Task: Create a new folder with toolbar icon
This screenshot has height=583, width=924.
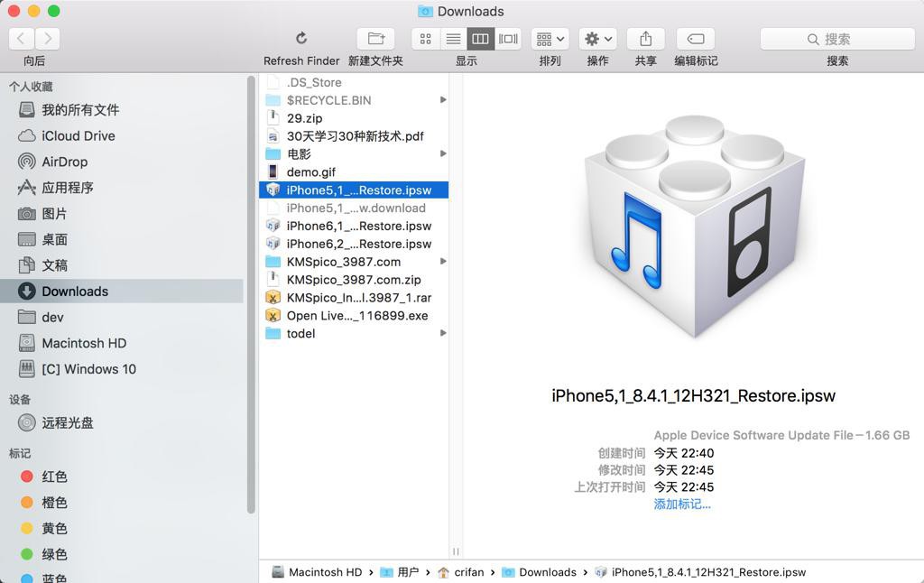Action: coord(375,39)
